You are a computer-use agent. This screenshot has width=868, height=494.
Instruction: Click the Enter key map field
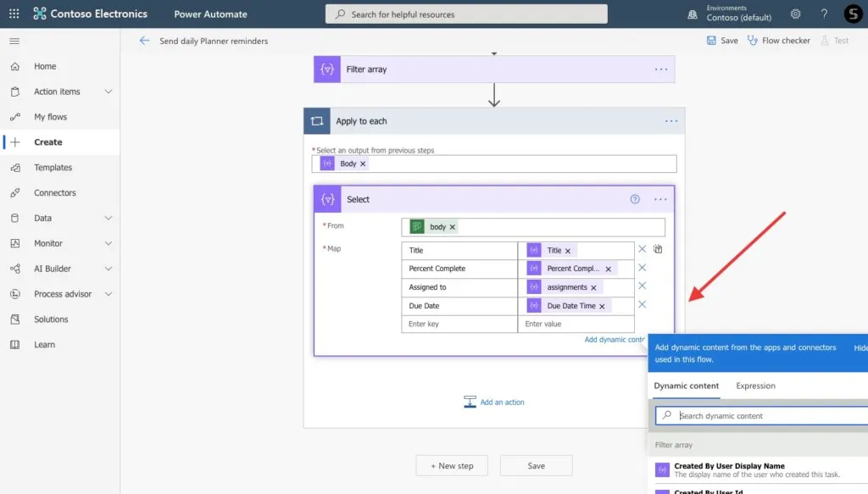point(459,325)
